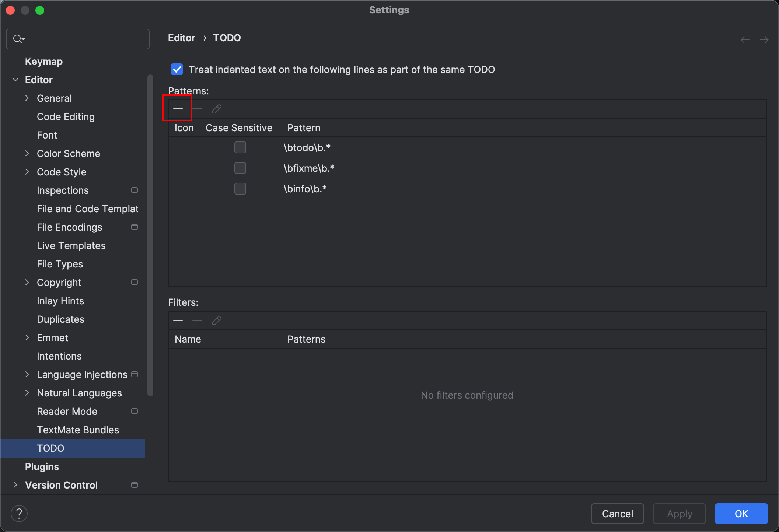Screen dimensions: 779x532
Task: Click the Inspections project-level settings icon
Action: (135, 190)
